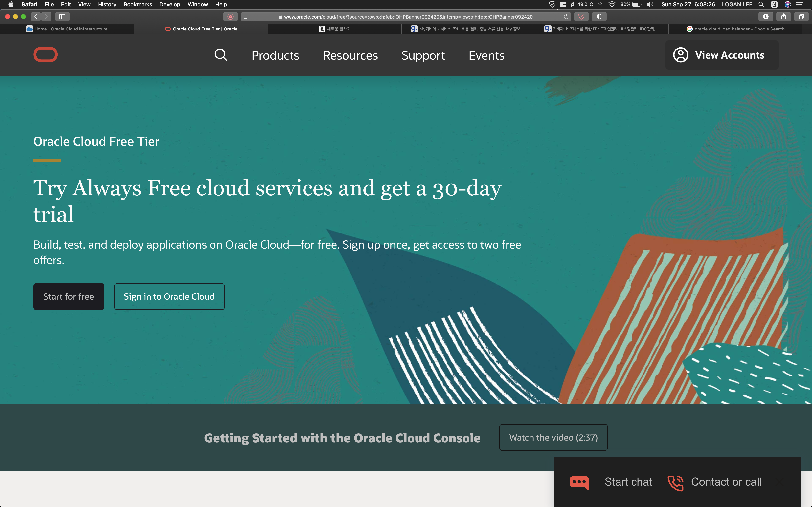The height and width of the screenshot is (507, 812).
Task: Click the Oracle logo in the header
Action: tap(45, 55)
